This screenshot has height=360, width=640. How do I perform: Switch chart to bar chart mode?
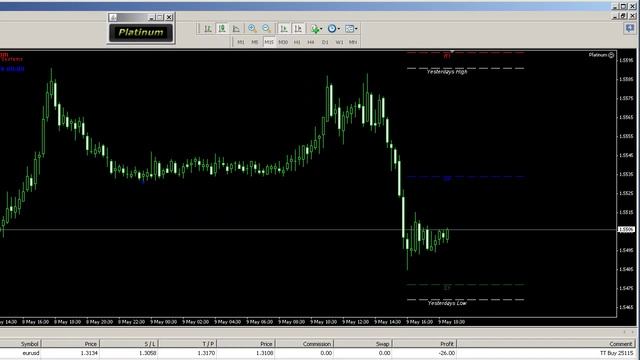point(208,29)
